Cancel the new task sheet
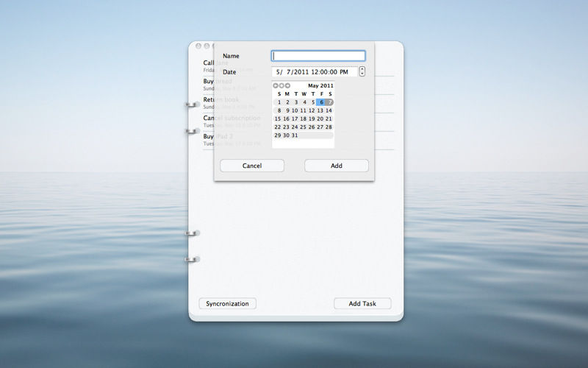Viewport: 588px width, 368px height. click(x=252, y=166)
